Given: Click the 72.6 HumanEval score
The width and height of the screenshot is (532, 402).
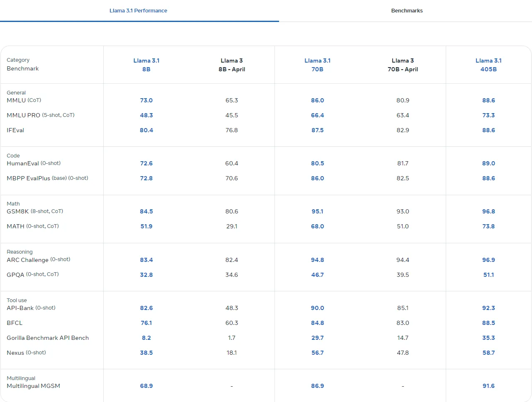Looking at the screenshot, I should [146, 163].
